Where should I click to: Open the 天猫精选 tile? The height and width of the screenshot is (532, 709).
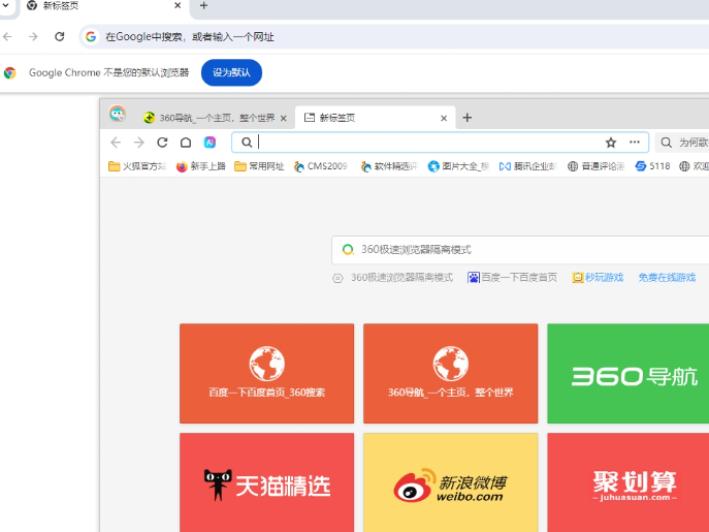coord(267,482)
